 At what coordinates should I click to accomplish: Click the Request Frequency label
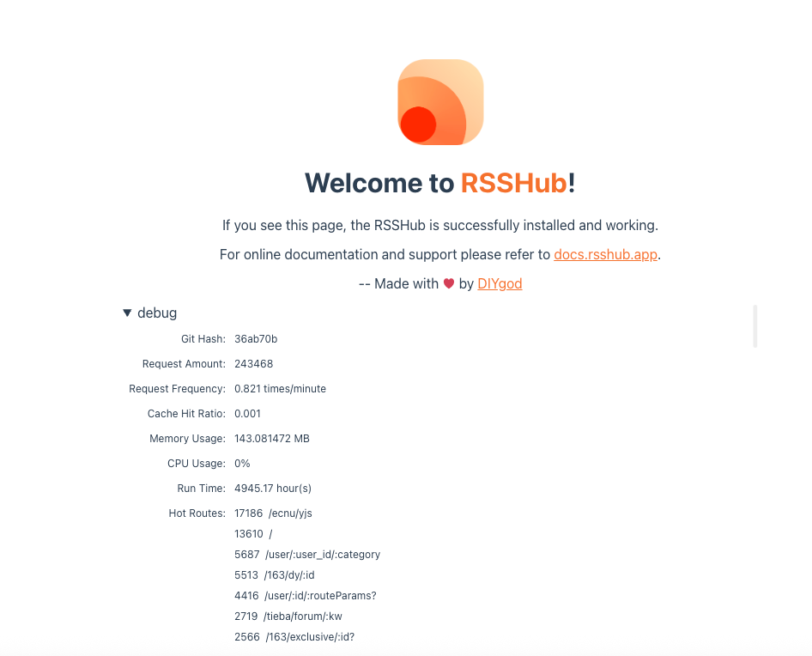[x=177, y=389]
